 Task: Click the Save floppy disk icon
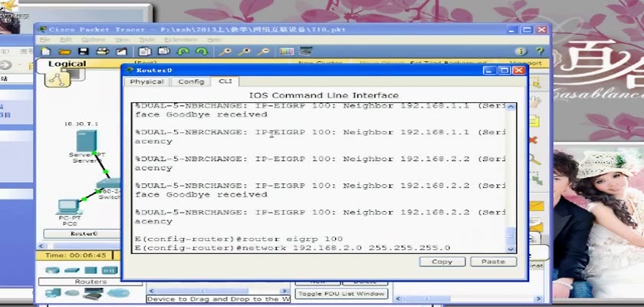[x=84, y=51]
